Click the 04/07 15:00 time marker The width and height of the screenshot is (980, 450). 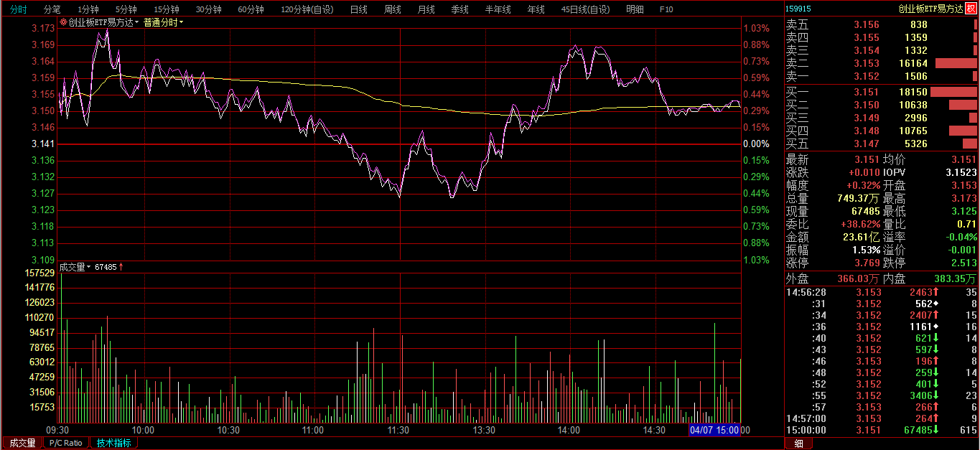[714, 430]
